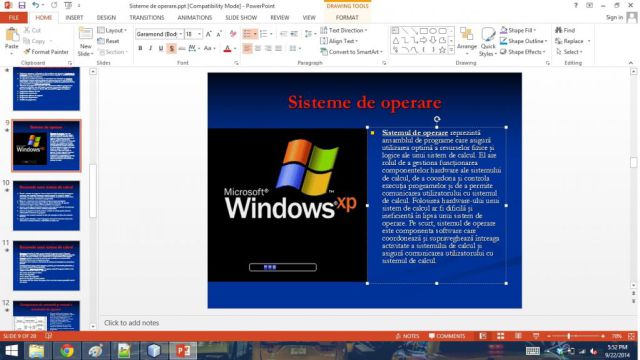640x360 pixels.
Task: Decrease list indent level
Action: 283,34
